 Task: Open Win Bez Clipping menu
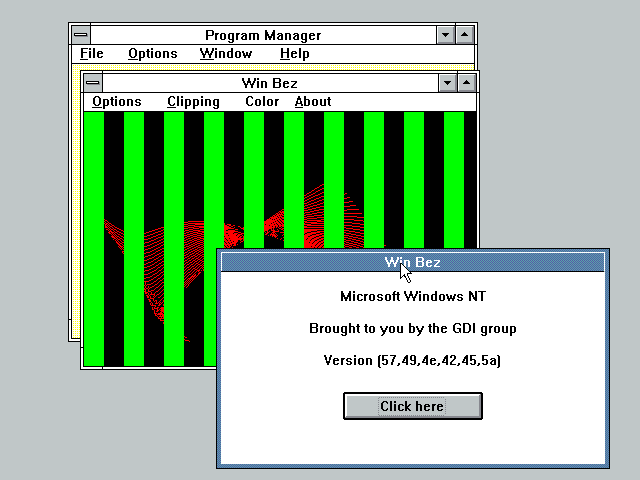[x=193, y=102]
